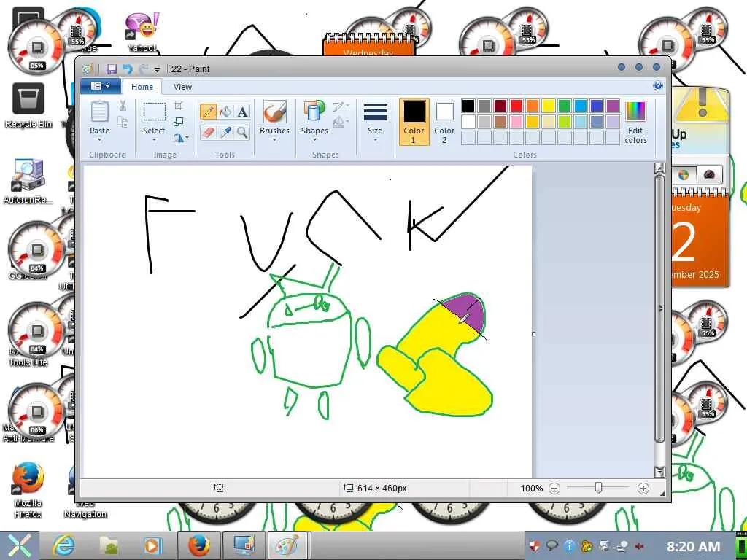Open the Size dropdown
747x560 pixels.
coord(375,120)
